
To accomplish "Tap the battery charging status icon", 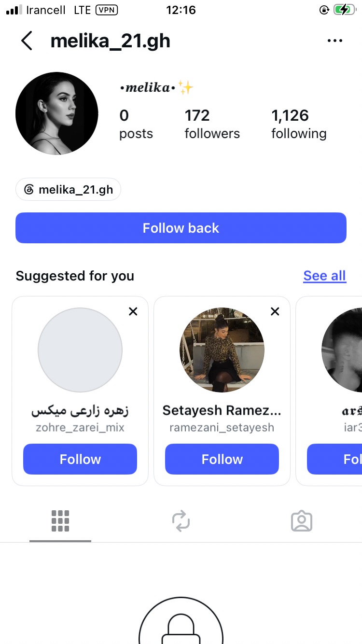I will 345,10.
